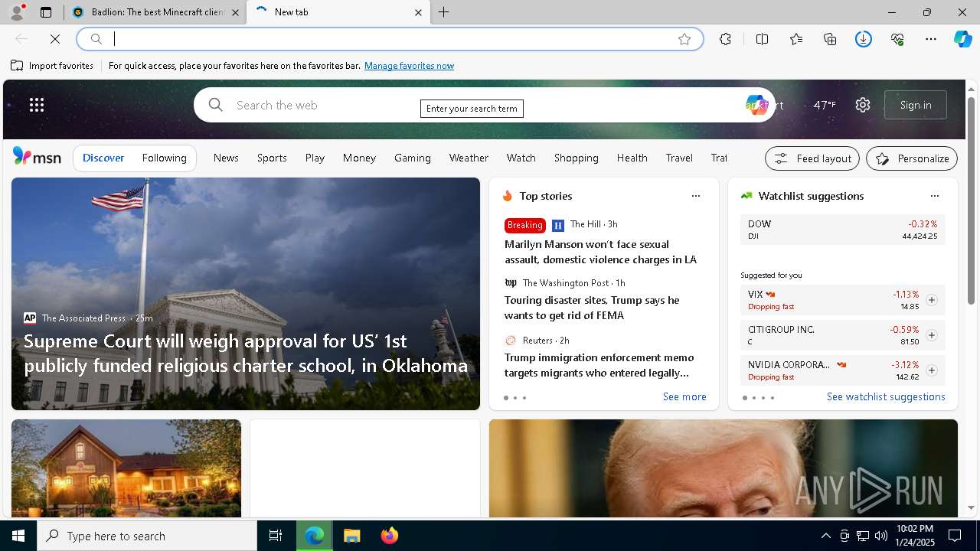Open the Trump immigration memo headline

pos(599,365)
